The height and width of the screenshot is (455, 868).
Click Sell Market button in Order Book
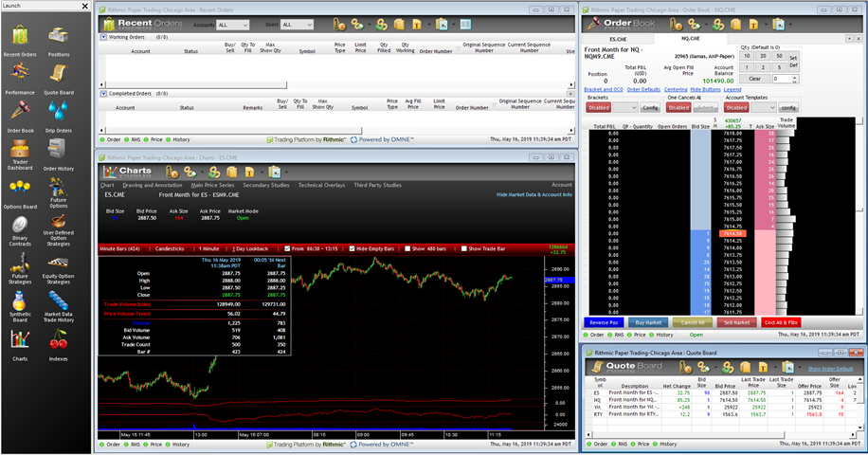[737, 322]
